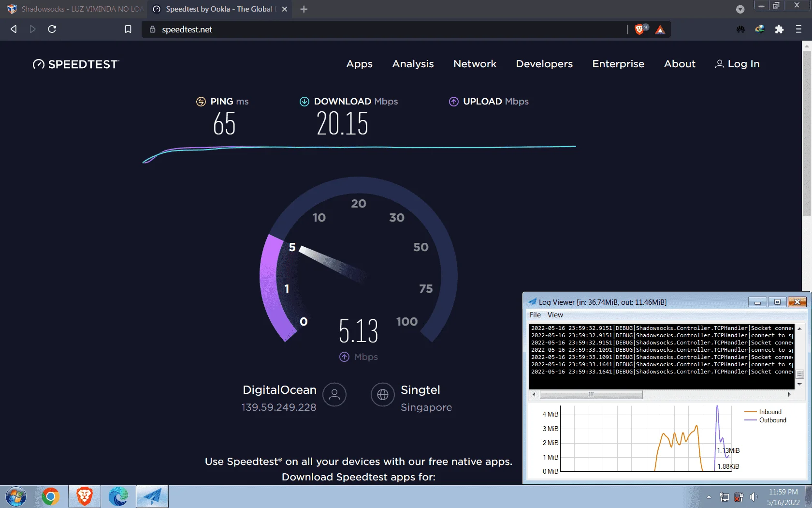This screenshot has width=812, height=508.
Task: Click the security tray icon with red mark
Action: pos(739,497)
